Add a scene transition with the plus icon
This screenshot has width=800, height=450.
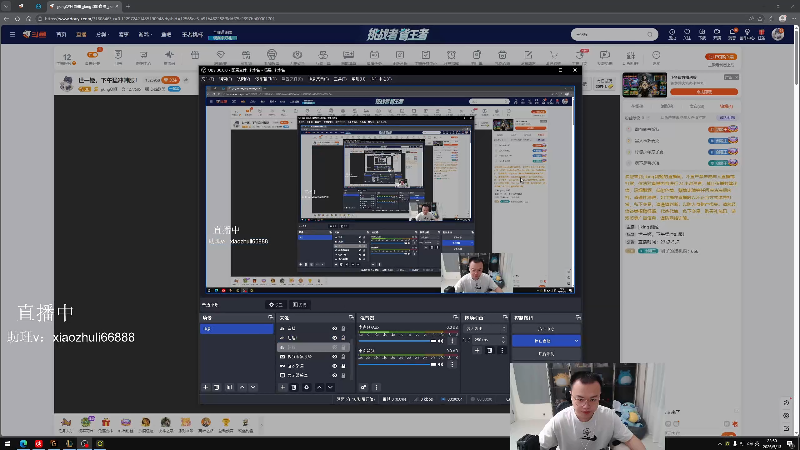[477, 351]
